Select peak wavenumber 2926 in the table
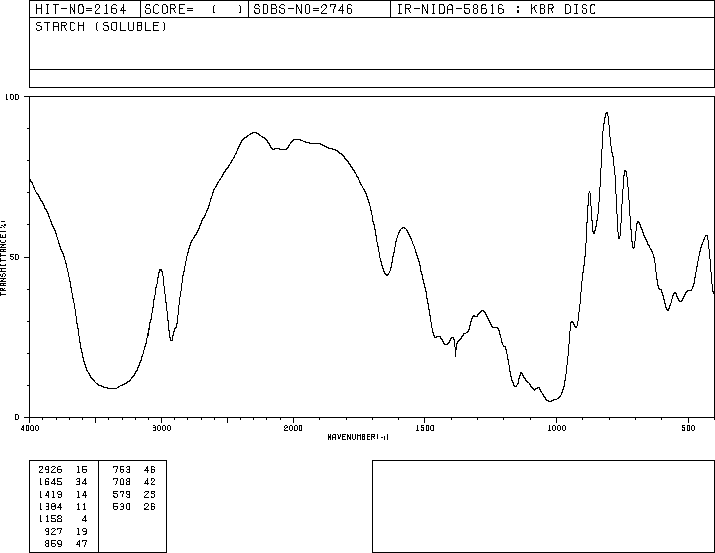The image size is (715, 553). pyautogui.click(x=50, y=470)
